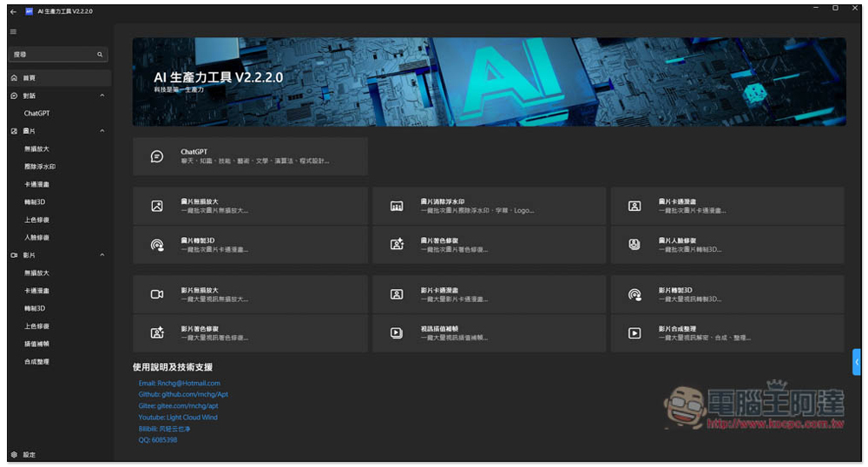The height and width of the screenshot is (467, 868).
Task: Click the 圖片清除浮水印 card icon
Action: 397,206
